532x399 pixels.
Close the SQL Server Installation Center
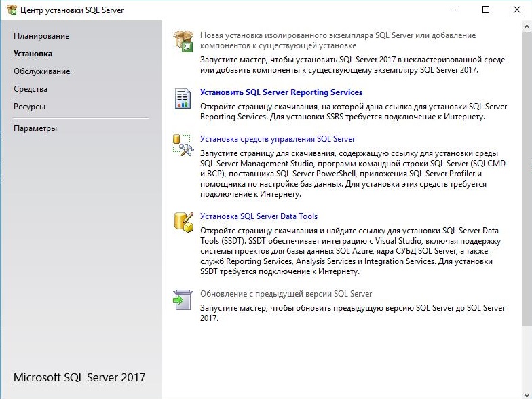(x=517, y=9)
